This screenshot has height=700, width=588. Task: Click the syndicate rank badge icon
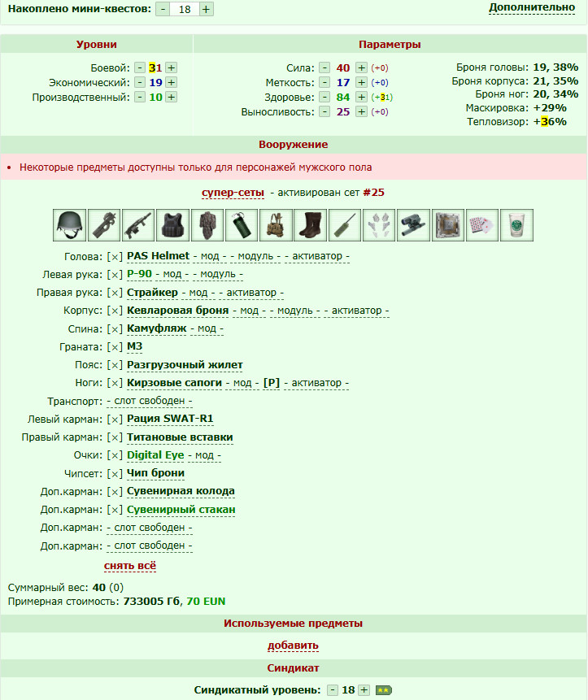click(383, 690)
